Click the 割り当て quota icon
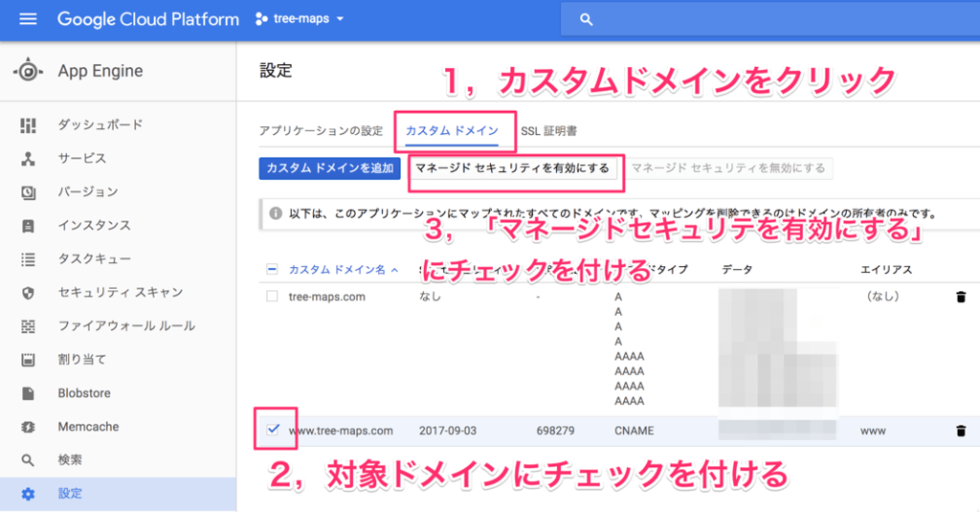The width and height of the screenshot is (980, 512). tap(28, 360)
